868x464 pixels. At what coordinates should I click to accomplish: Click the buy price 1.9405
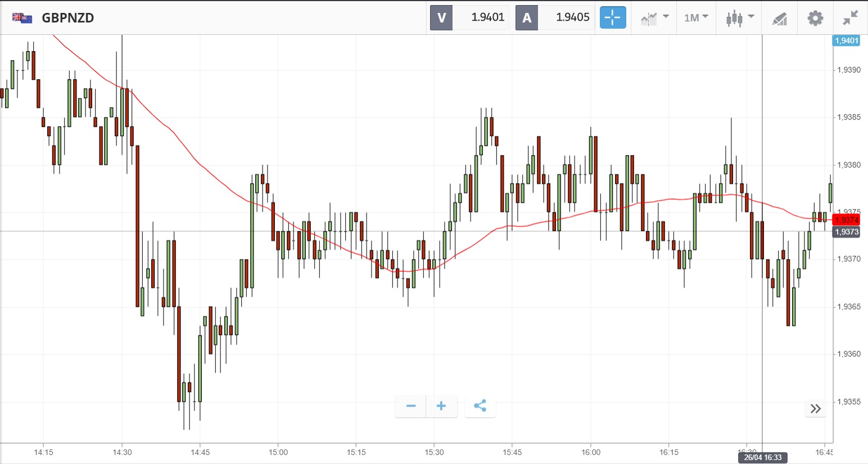pos(573,17)
